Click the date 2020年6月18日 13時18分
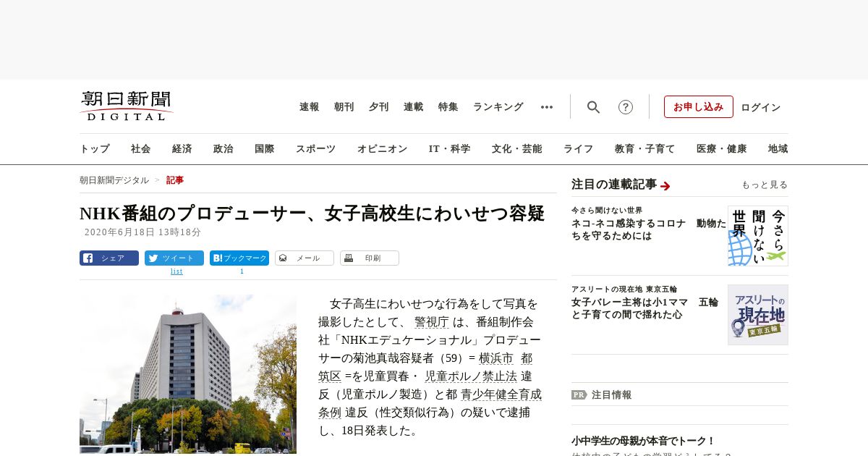 (143, 232)
